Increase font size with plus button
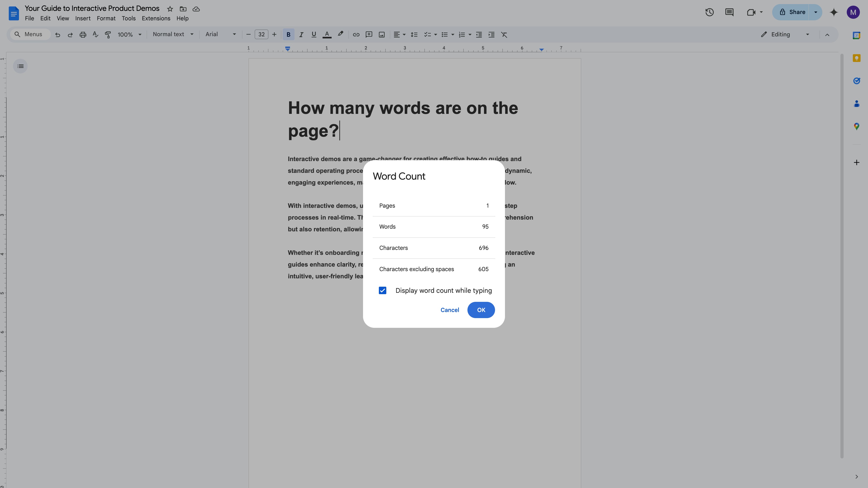Viewport: 868px width, 488px height. pos(274,34)
